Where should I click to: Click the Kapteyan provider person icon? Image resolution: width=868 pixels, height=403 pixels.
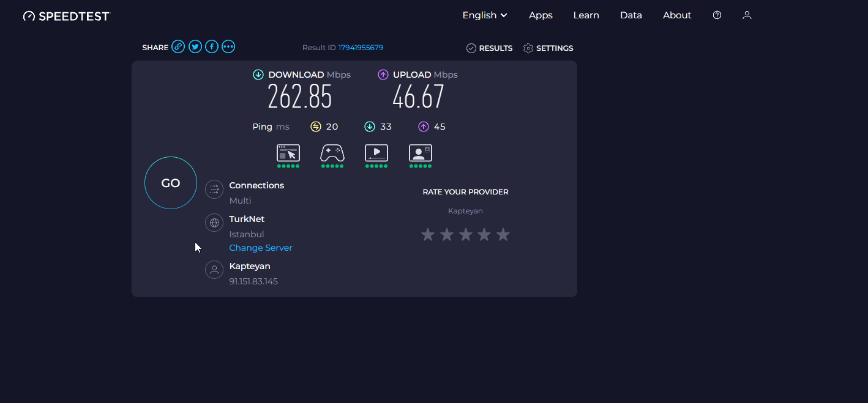click(x=214, y=270)
